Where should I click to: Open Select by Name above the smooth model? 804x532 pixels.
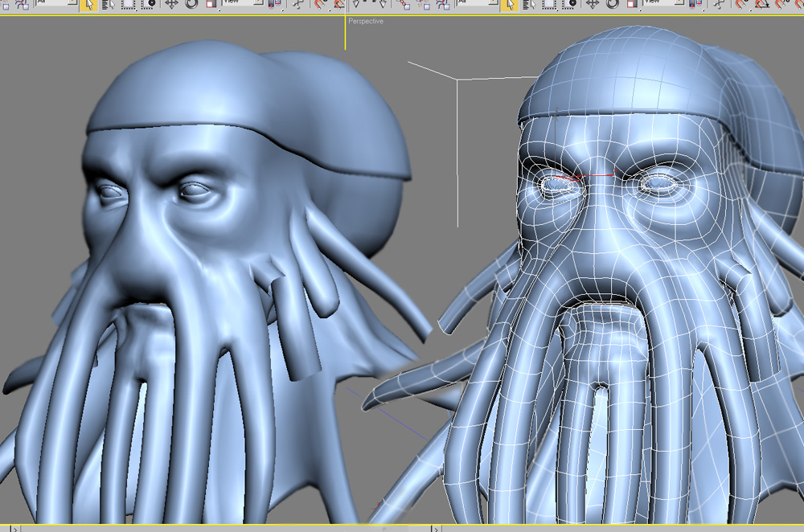[x=109, y=5]
